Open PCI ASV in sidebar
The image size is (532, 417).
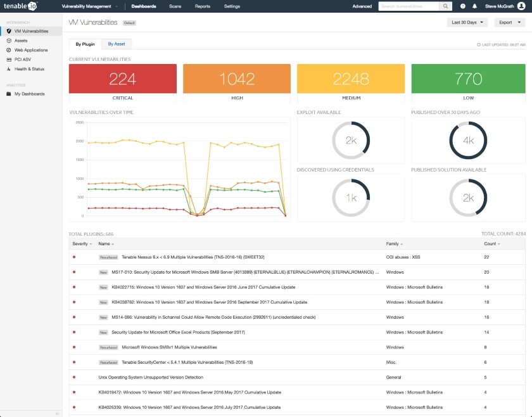click(x=23, y=60)
